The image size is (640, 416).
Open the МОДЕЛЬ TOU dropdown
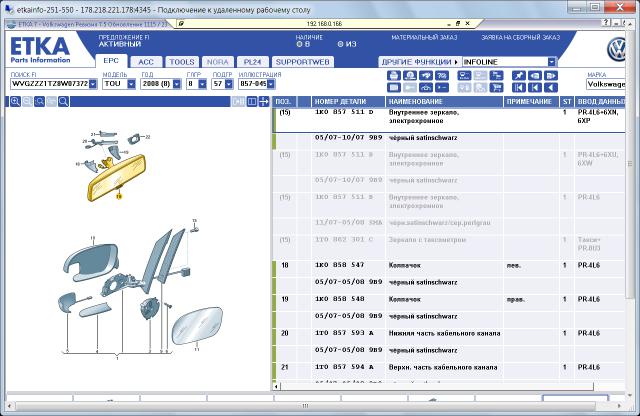coord(131,84)
